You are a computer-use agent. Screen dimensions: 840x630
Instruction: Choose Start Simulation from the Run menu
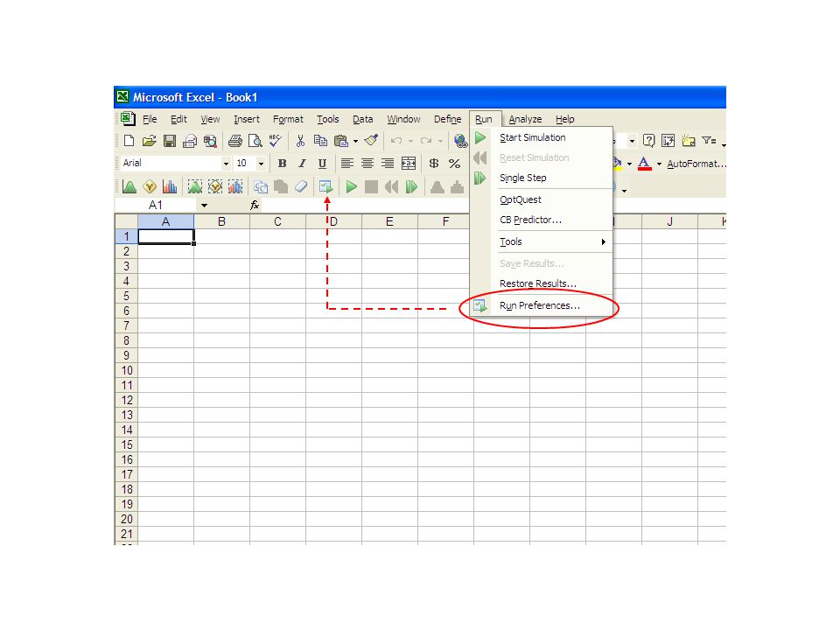point(541,137)
